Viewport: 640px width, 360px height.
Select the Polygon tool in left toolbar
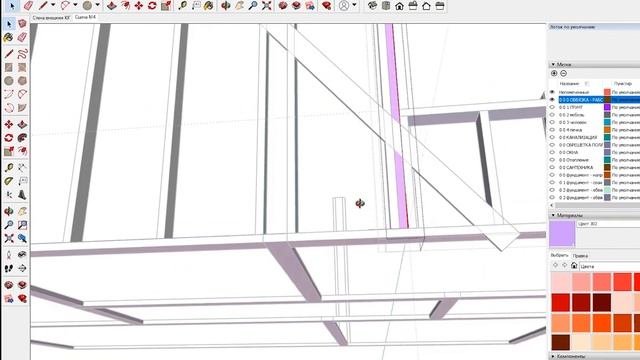(22, 81)
